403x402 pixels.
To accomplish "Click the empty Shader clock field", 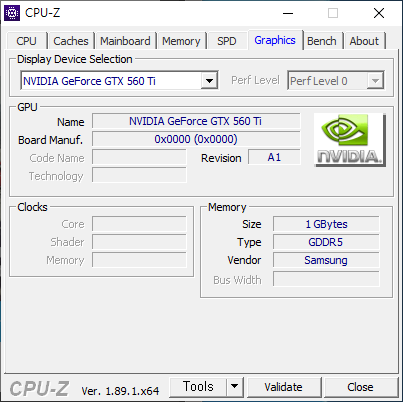I will tap(139, 242).
